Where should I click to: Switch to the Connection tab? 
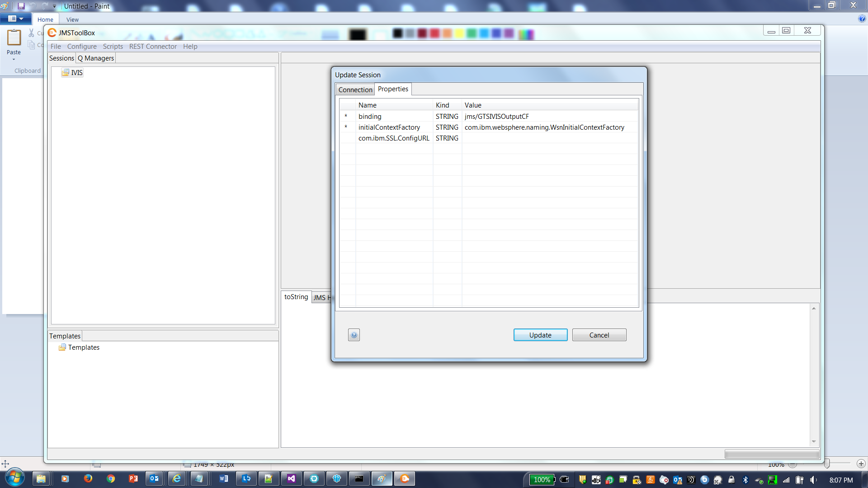pyautogui.click(x=355, y=89)
